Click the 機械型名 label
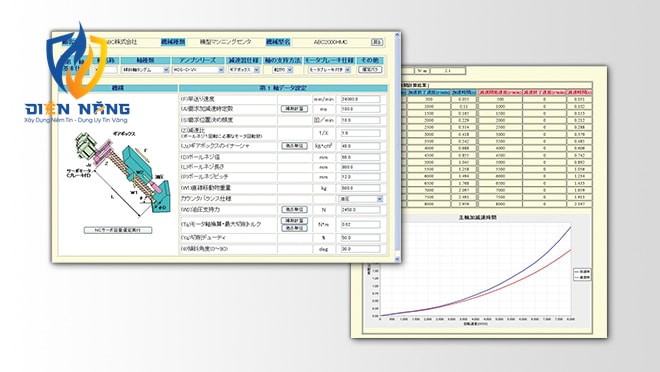The height and width of the screenshot is (372, 660). pyautogui.click(x=278, y=42)
